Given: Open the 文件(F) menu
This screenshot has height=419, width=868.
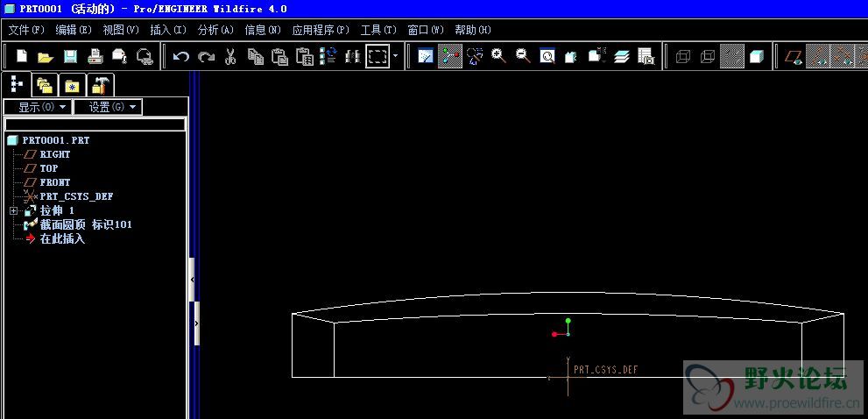Looking at the screenshot, I should click(26, 30).
